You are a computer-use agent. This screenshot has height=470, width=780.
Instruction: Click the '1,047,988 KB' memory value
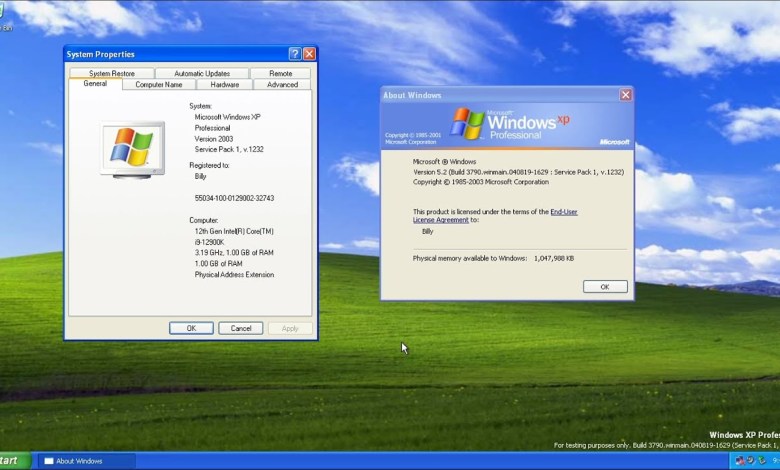tap(554, 258)
